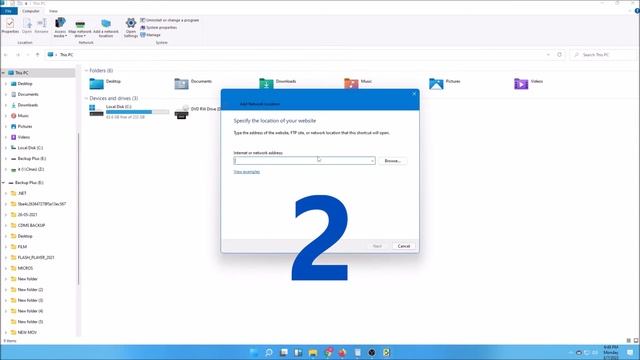This screenshot has width=640, height=360.
Task: Select the Videos folder in the Folders group
Action: tap(529, 83)
